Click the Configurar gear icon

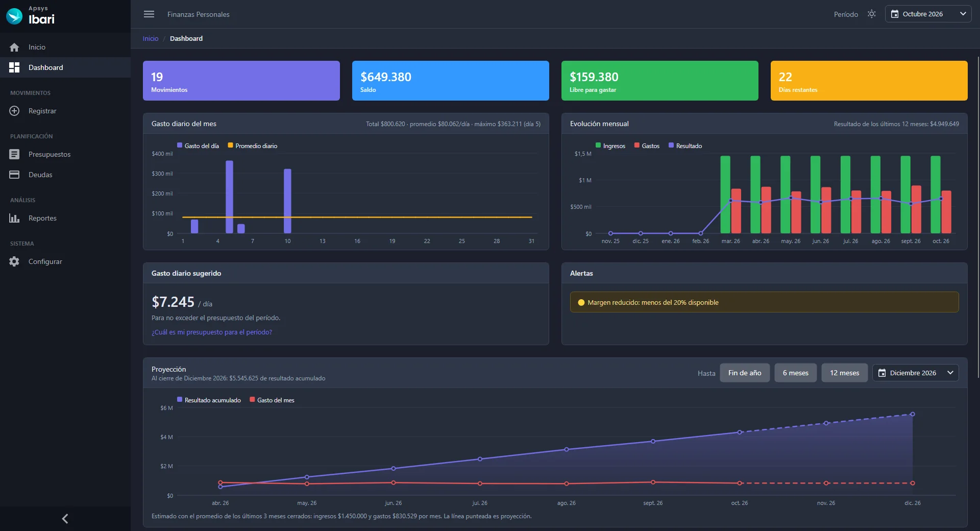pyautogui.click(x=14, y=261)
